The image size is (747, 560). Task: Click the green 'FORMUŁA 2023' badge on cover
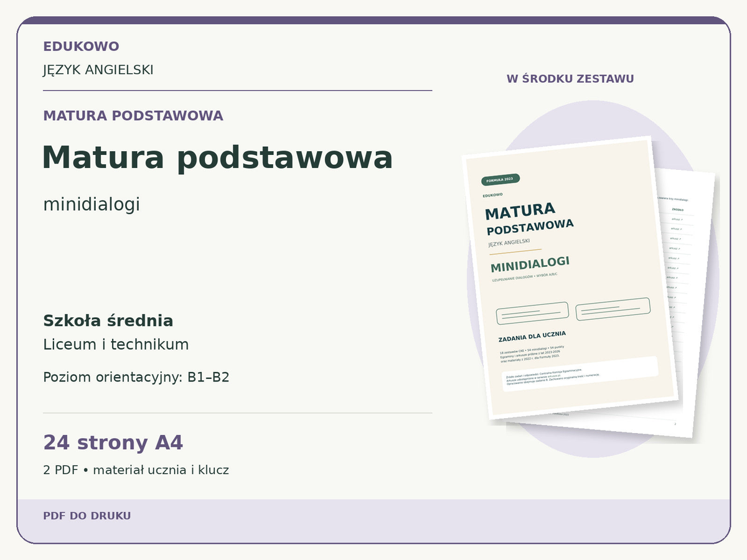pos(500,180)
